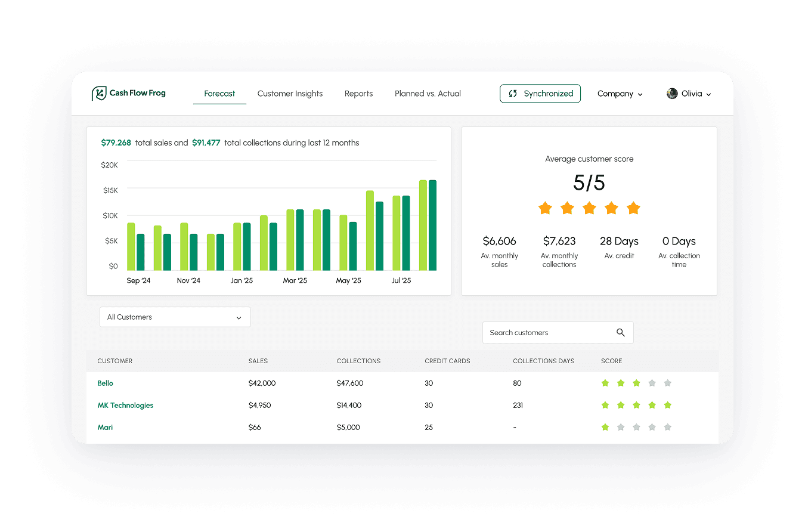This screenshot has width=805, height=532.
Task: Click the third orange average score star
Action: coord(589,208)
